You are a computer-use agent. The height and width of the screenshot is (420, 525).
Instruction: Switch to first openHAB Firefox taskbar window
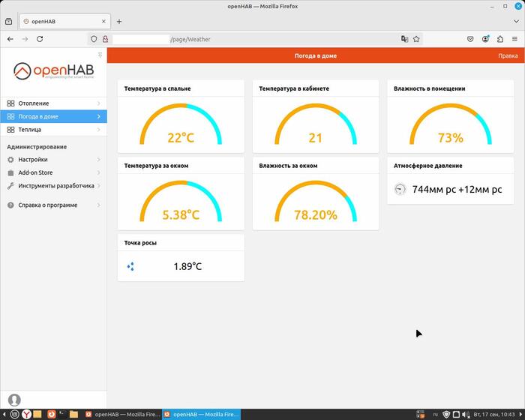tap(122, 414)
